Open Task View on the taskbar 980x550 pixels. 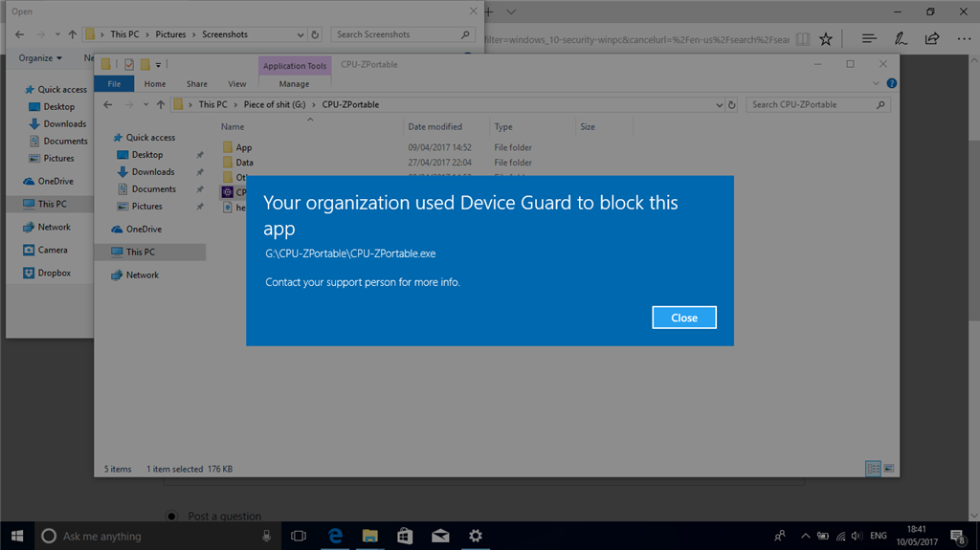pyautogui.click(x=299, y=536)
